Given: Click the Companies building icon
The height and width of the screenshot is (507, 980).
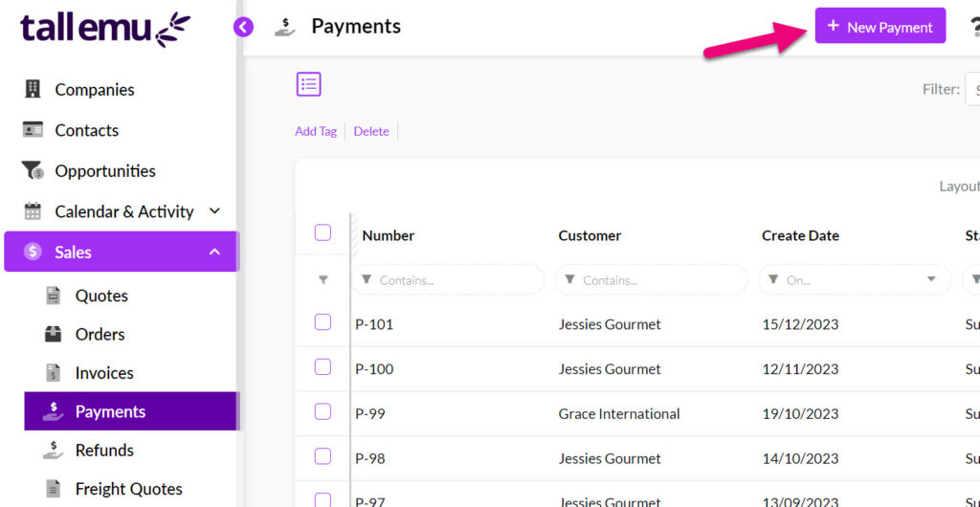Looking at the screenshot, I should coord(33,89).
